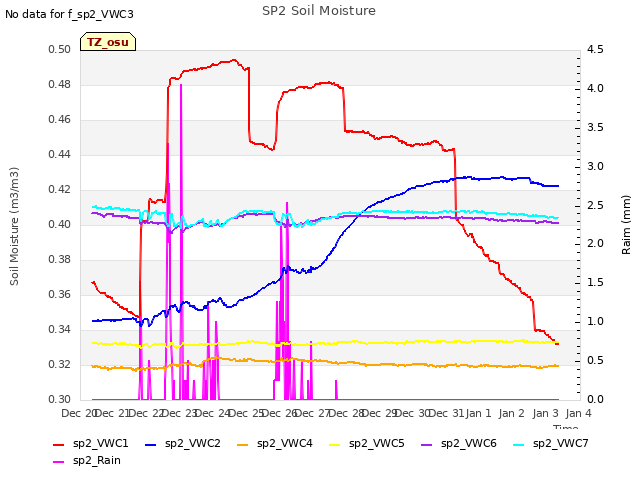640x480 pixels.
Task: Click the 1.5 right axis value
Action: tap(595, 283)
